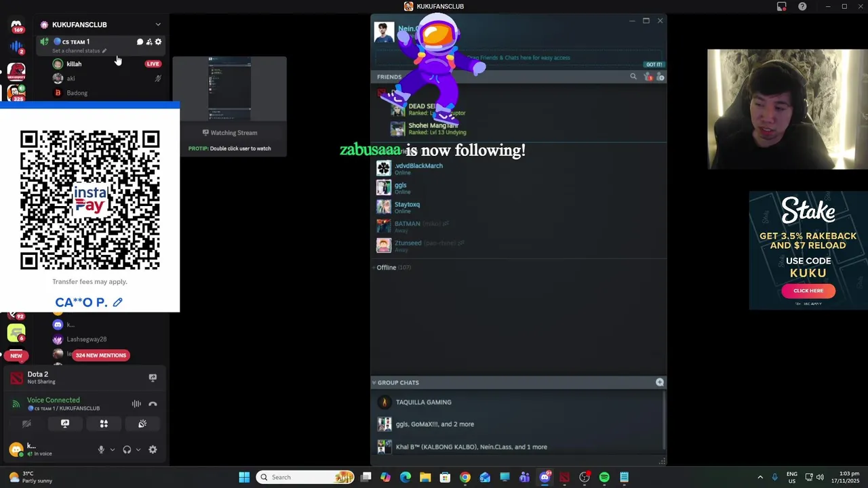Open Google Chrome from the taskbar

tap(465, 477)
